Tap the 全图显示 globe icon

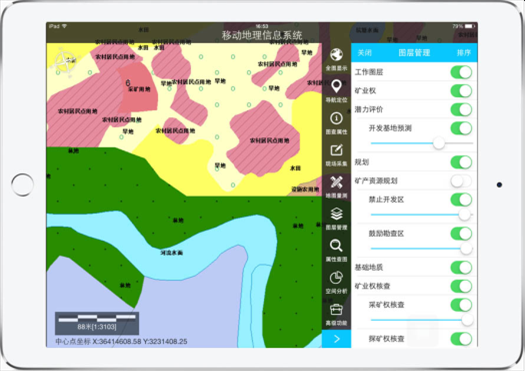point(336,55)
